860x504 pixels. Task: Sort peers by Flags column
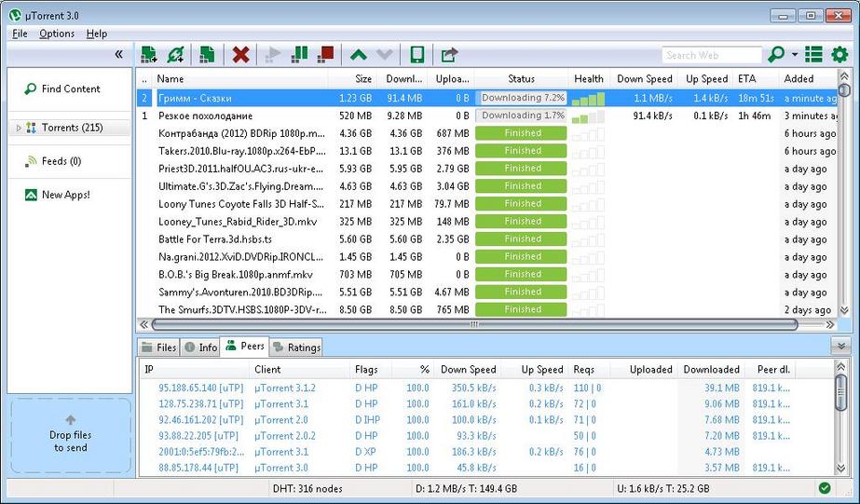pyautogui.click(x=371, y=370)
